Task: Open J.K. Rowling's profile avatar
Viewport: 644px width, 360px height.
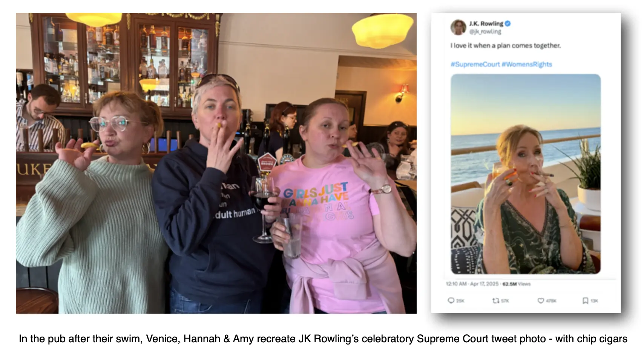Action: pos(458,27)
